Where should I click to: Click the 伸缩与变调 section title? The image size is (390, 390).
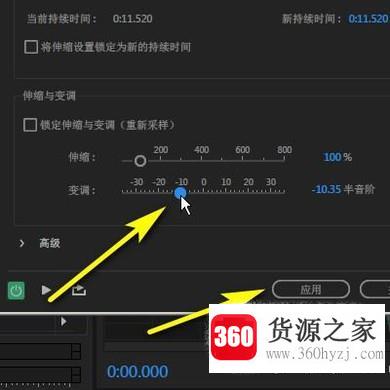tap(49, 96)
